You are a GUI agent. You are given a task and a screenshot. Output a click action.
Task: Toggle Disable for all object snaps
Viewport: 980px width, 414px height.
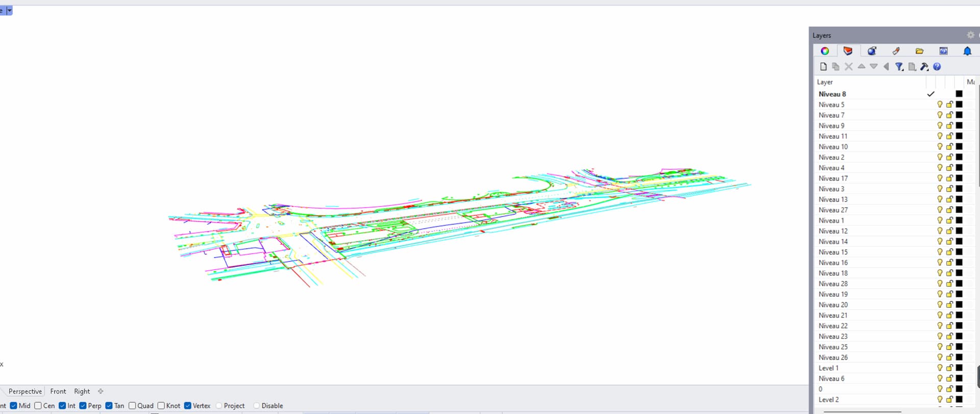tap(257, 406)
